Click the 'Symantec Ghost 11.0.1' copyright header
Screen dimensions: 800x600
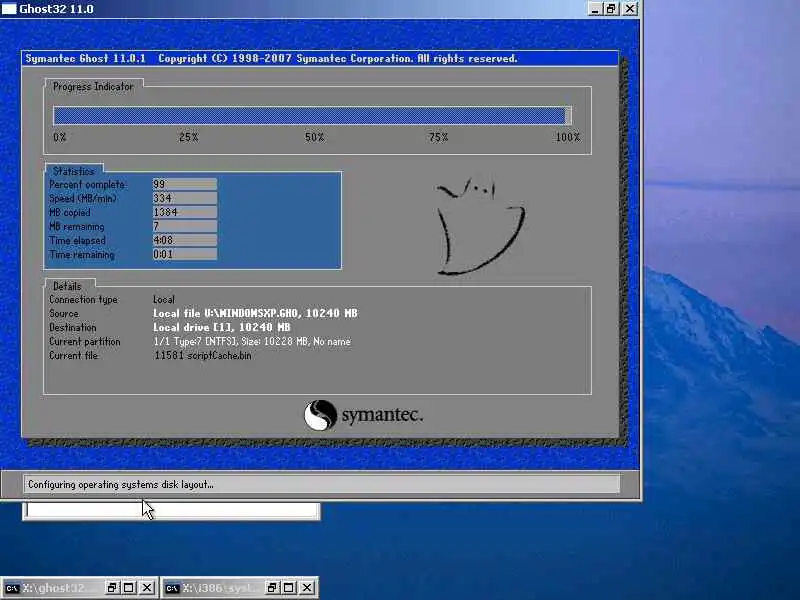point(271,58)
